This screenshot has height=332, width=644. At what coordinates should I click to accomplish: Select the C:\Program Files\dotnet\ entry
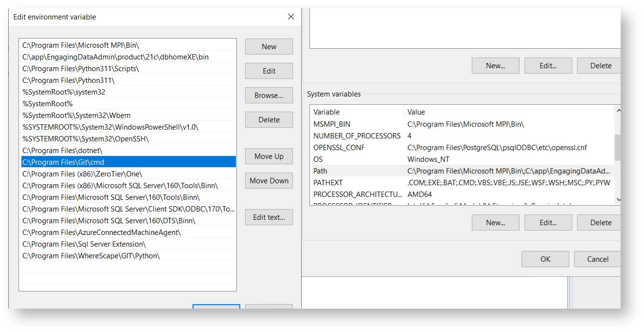62,151
